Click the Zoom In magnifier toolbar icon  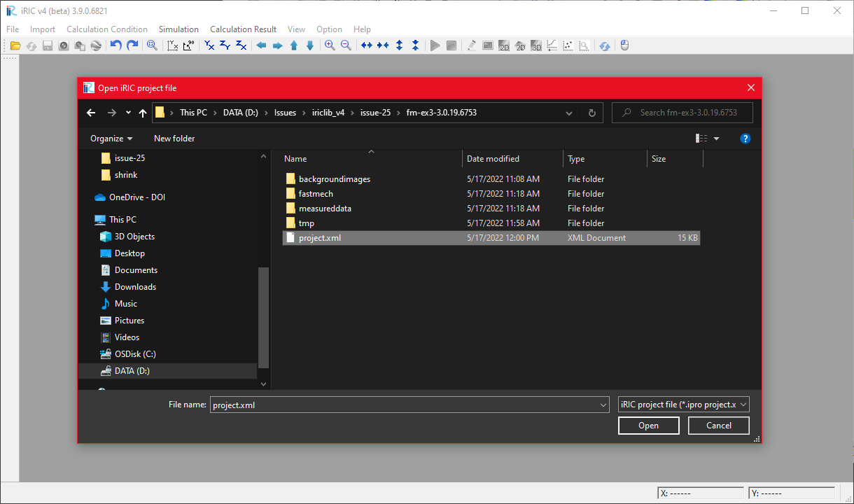[330, 45]
